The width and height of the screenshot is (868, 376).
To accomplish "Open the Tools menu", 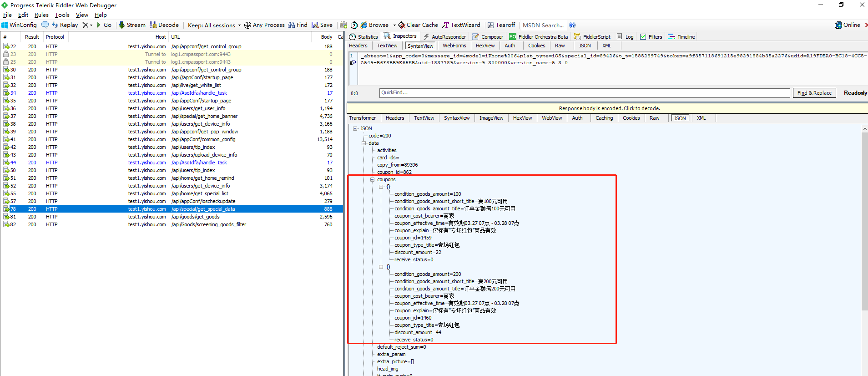I will click(62, 15).
